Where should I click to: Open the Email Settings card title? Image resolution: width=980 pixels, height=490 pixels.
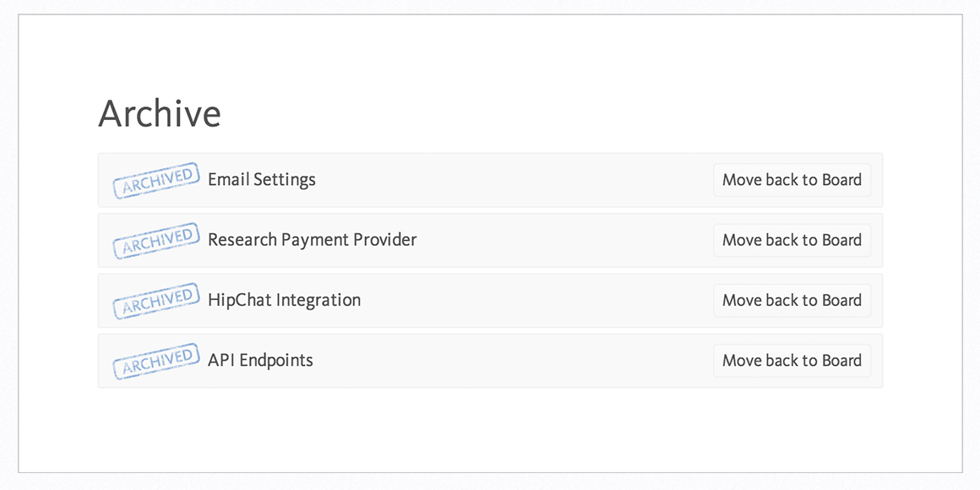click(262, 180)
